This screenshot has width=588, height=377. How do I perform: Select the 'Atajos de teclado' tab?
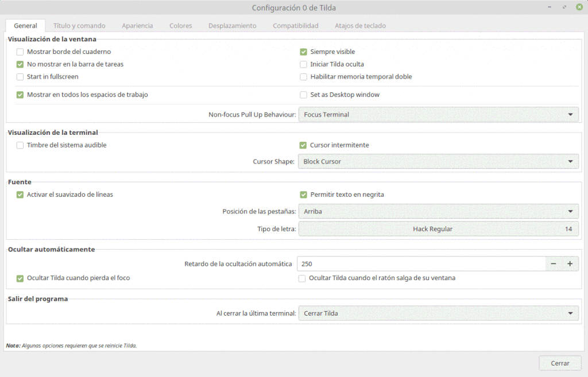click(360, 25)
